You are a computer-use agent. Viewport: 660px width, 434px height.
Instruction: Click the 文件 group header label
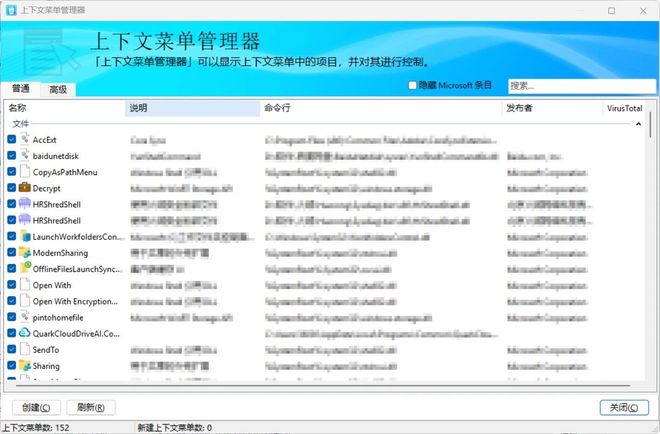(21, 124)
